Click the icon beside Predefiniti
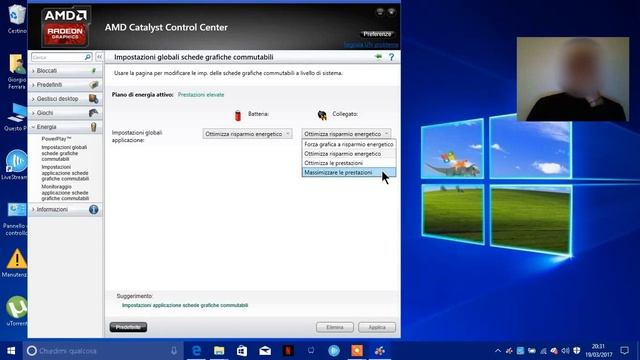The width and height of the screenshot is (640, 360). [x=94, y=85]
